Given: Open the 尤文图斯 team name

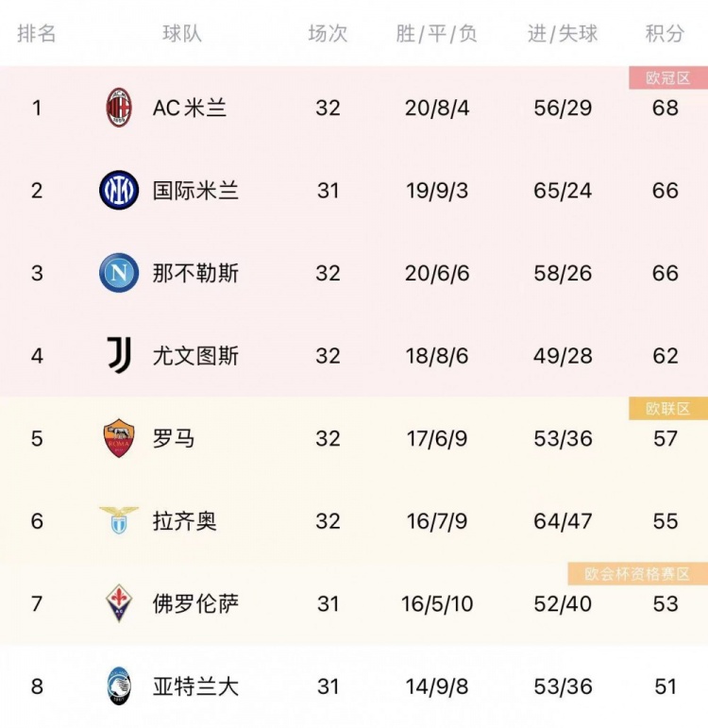Looking at the screenshot, I should pos(195,356).
